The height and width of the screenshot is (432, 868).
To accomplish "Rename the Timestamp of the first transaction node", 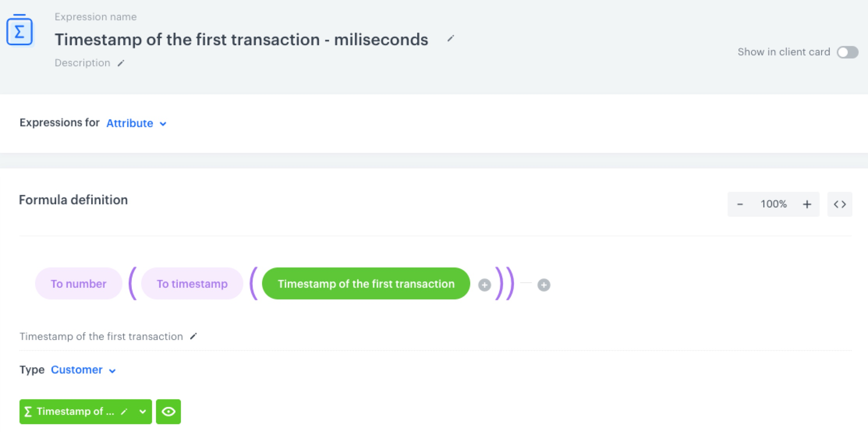I will (193, 336).
